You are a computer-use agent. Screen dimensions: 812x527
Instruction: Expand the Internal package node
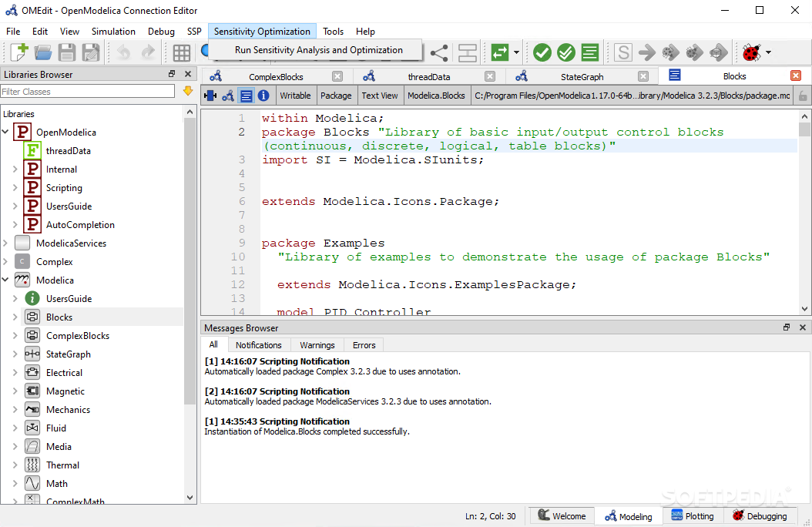click(15, 170)
